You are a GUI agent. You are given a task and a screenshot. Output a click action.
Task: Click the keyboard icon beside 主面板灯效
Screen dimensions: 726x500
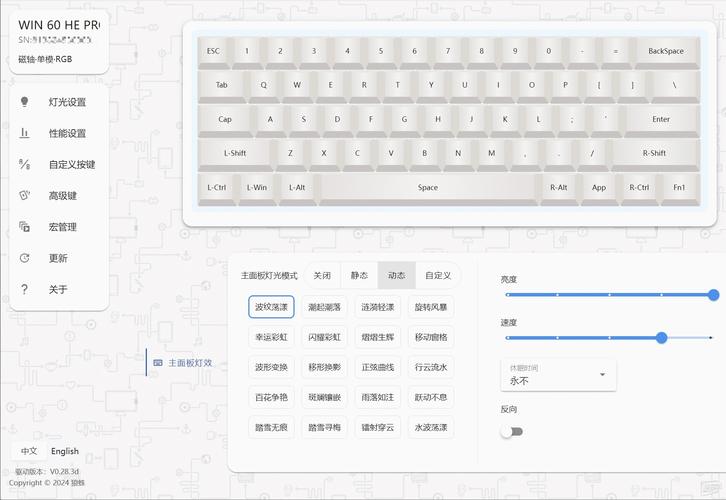158,363
